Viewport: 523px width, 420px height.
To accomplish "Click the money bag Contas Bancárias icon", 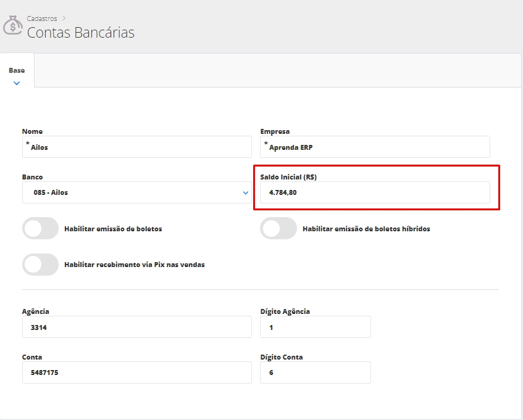I will (x=12, y=26).
